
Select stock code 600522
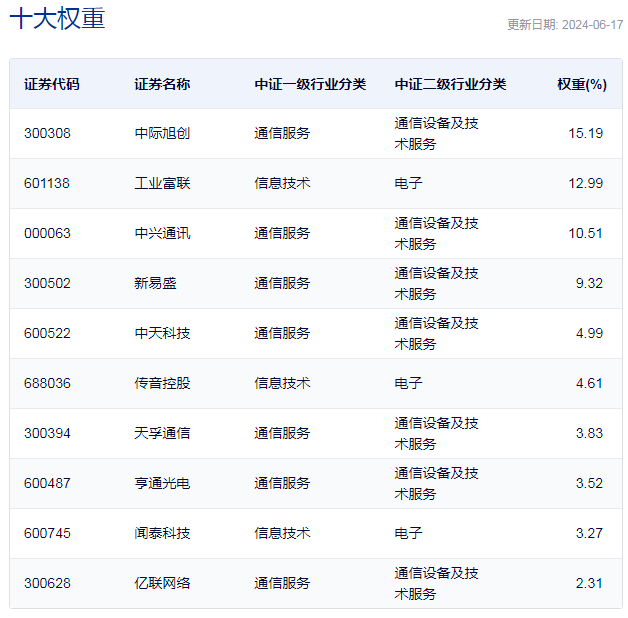[x=47, y=333]
